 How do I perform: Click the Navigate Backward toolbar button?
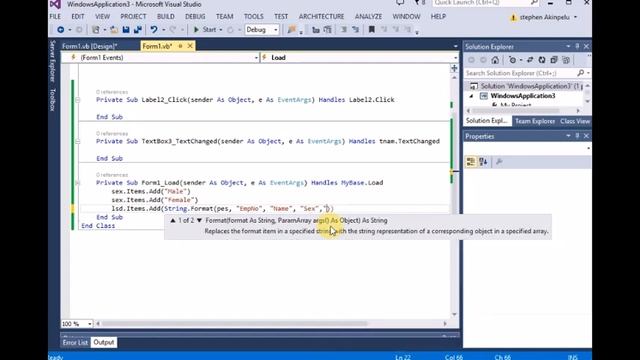60,29
